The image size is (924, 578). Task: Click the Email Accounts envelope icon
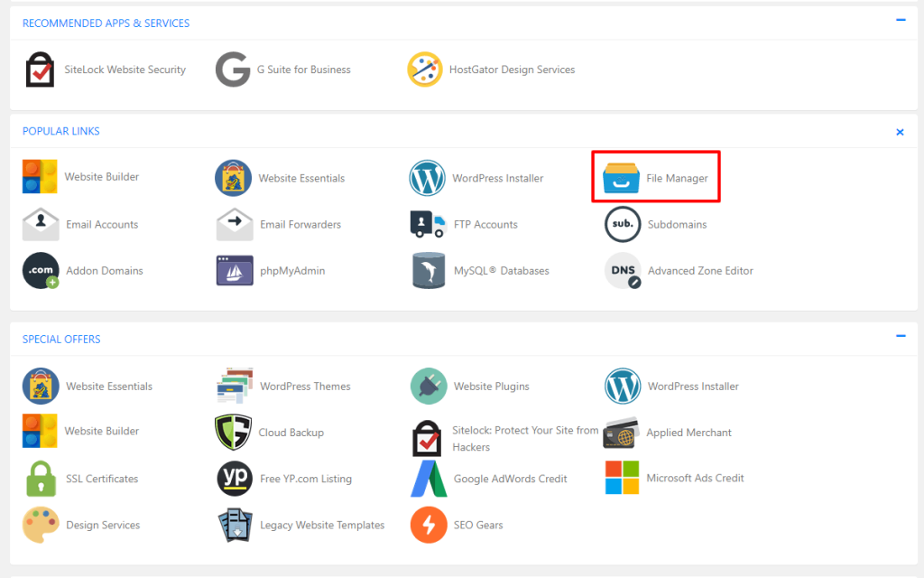coord(41,224)
